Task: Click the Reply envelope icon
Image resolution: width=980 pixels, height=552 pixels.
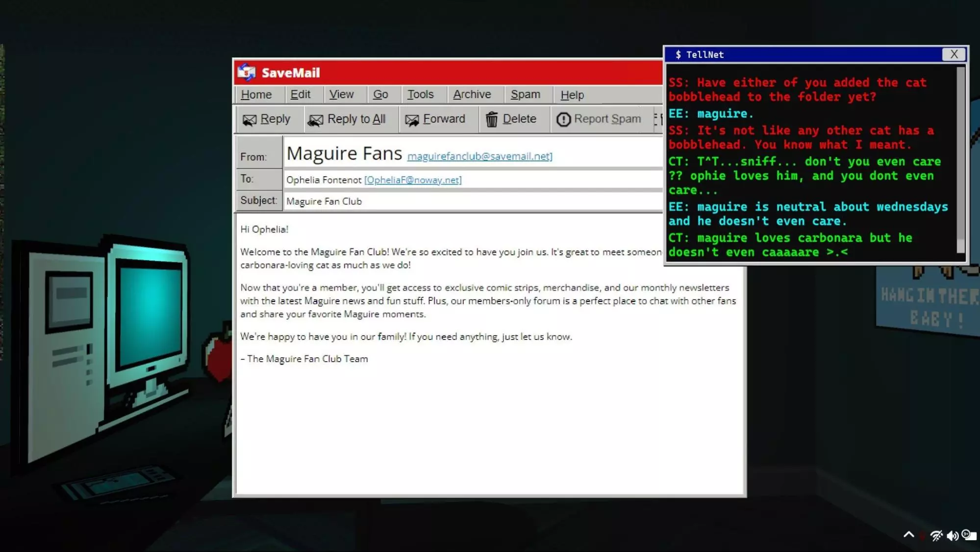Action: (250, 120)
